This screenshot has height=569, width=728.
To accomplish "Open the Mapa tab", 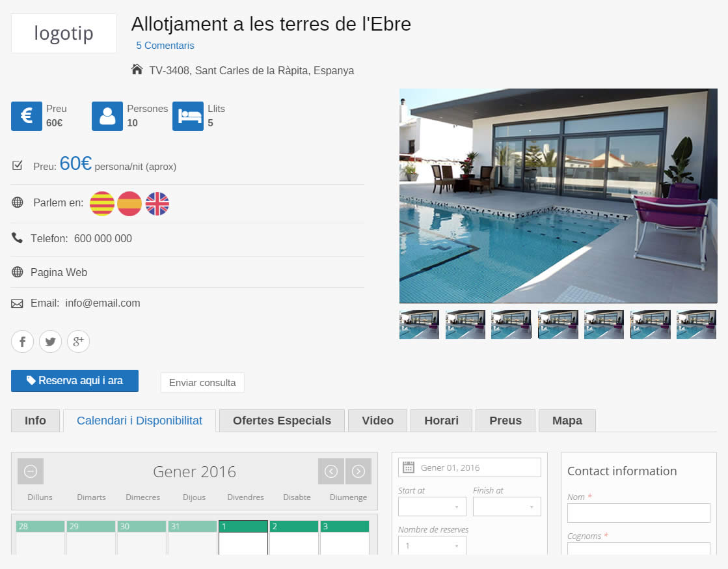I will 567,421.
